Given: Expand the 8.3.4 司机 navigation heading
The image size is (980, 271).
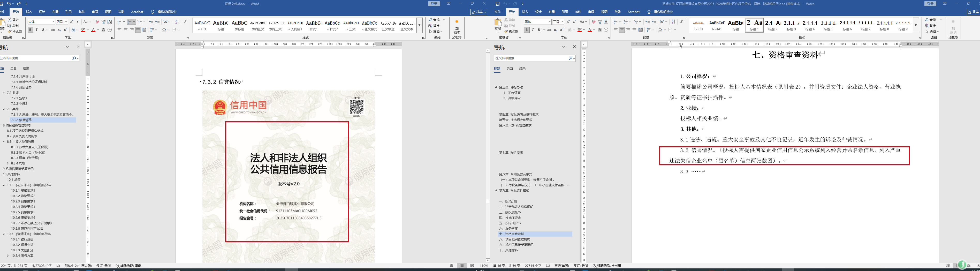Looking at the screenshot, I should (x=8, y=163).
